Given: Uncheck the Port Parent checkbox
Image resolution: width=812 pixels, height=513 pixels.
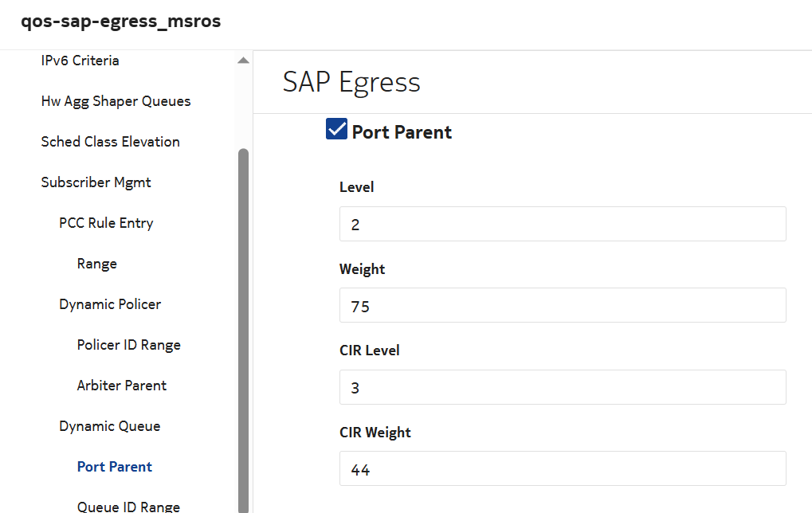Looking at the screenshot, I should (x=336, y=129).
